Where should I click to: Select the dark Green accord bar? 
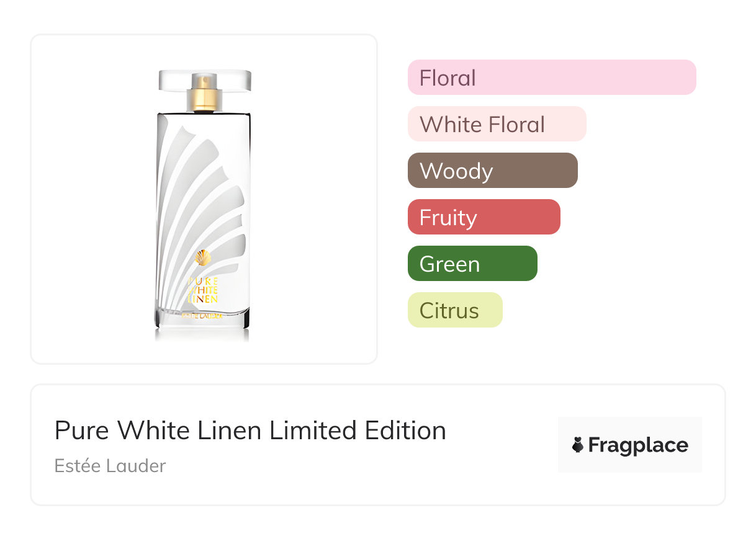472,264
